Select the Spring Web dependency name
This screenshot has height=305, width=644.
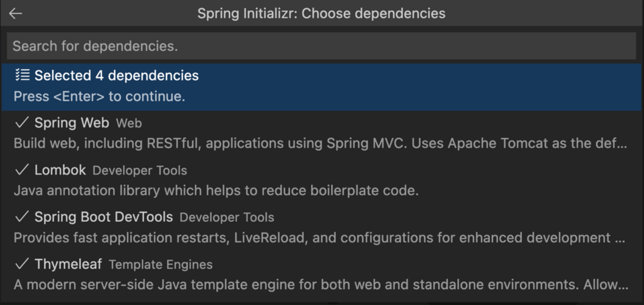72,123
